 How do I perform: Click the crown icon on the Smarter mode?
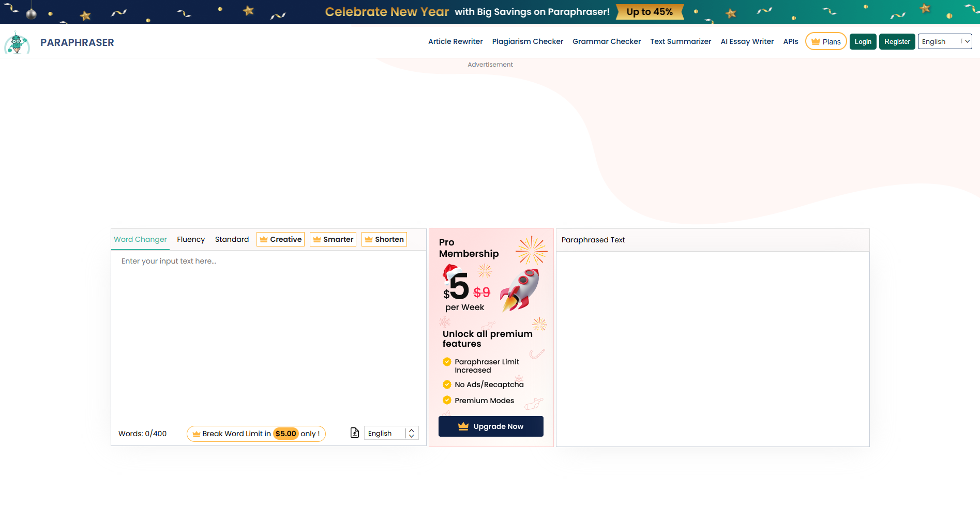(317, 239)
